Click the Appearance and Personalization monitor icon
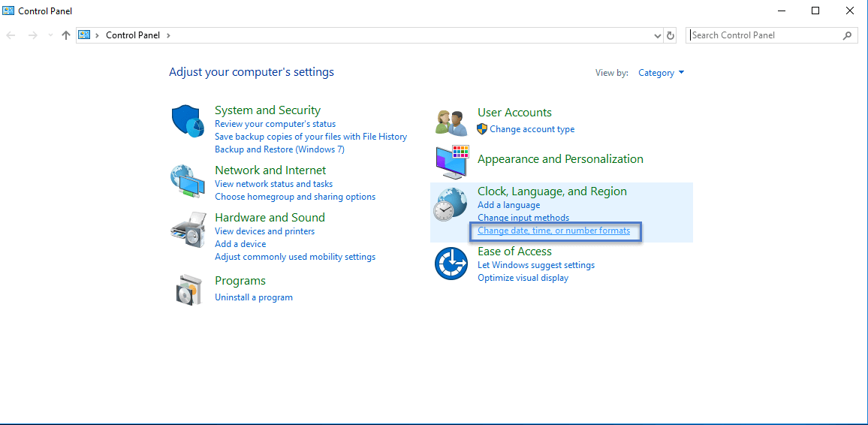 click(x=452, y=161)
